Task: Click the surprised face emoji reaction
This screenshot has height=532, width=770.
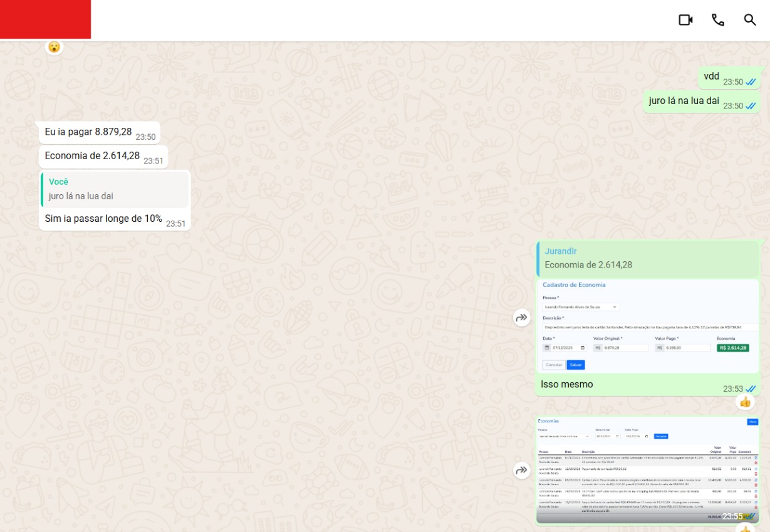Action: (55, 47)
